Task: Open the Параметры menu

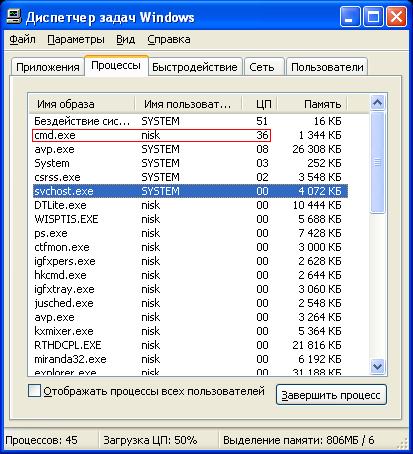Action: click(x=76, y=39)
